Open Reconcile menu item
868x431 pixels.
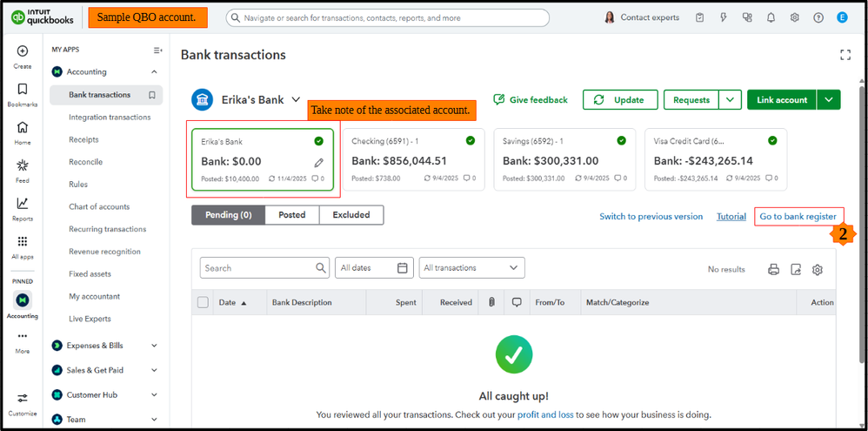(86, 162)
